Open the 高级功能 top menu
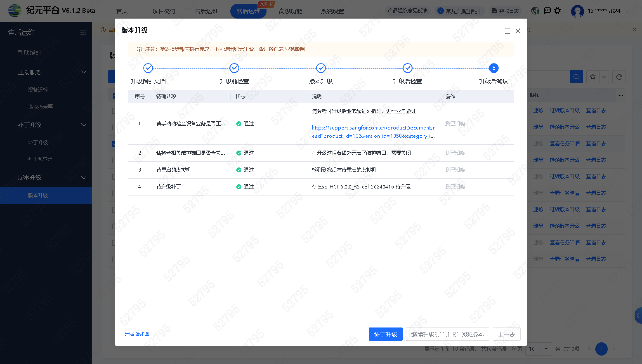This screenshot has width=642, height=364. (x=290, y=11)
